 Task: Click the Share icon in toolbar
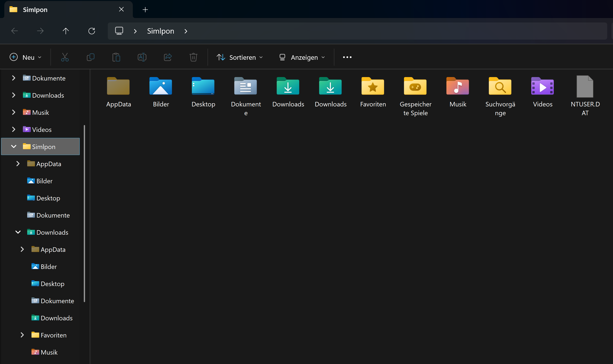click(x=168, y=57)
